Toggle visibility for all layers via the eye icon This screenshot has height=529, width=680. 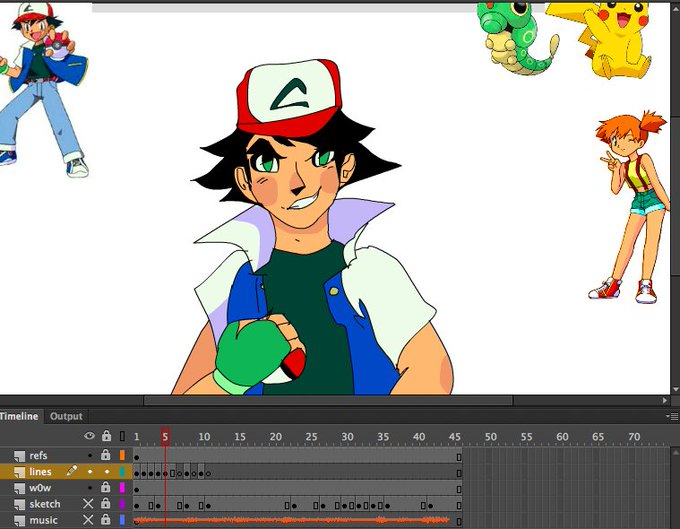point(90,436)
